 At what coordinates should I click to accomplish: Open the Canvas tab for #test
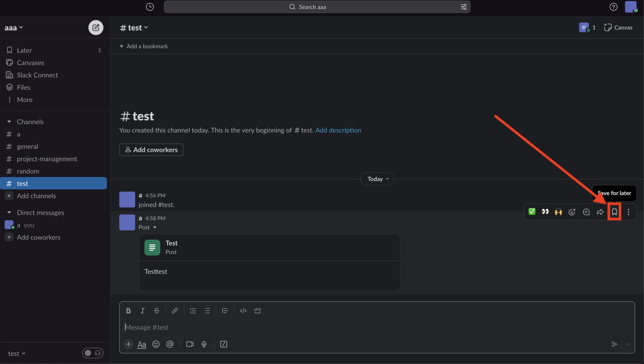(x=618, y=28)
